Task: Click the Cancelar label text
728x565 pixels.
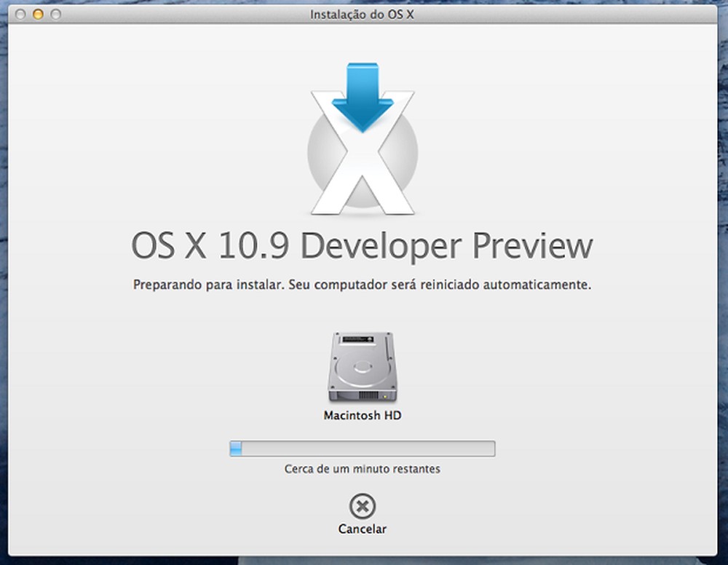Action: (x=362, y=529)
